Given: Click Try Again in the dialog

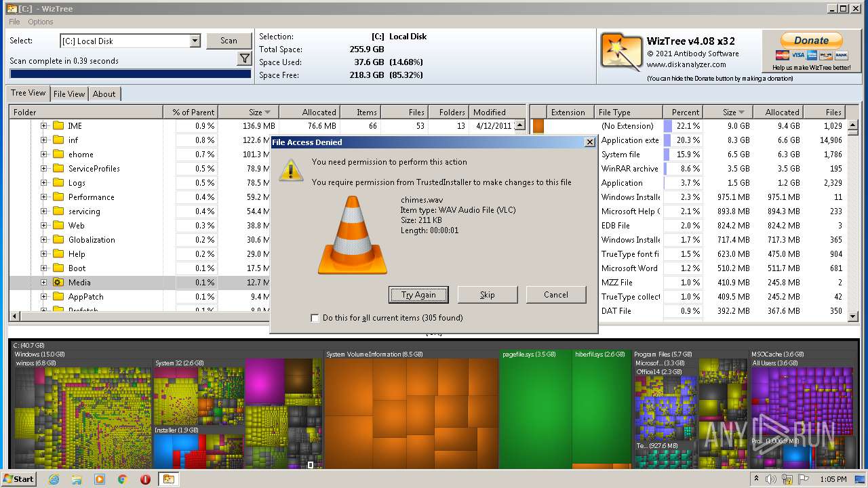Looking at the screenshot, I should pos(418,294).
